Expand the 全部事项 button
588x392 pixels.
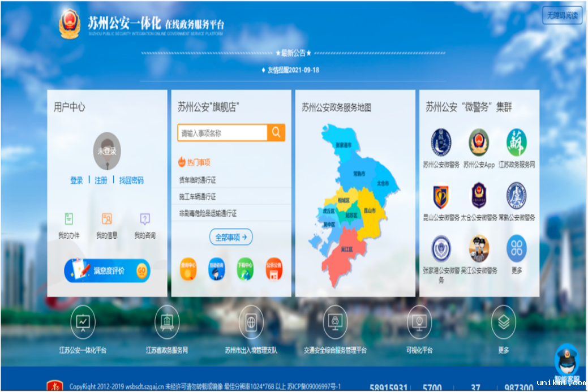click(231, 237)
